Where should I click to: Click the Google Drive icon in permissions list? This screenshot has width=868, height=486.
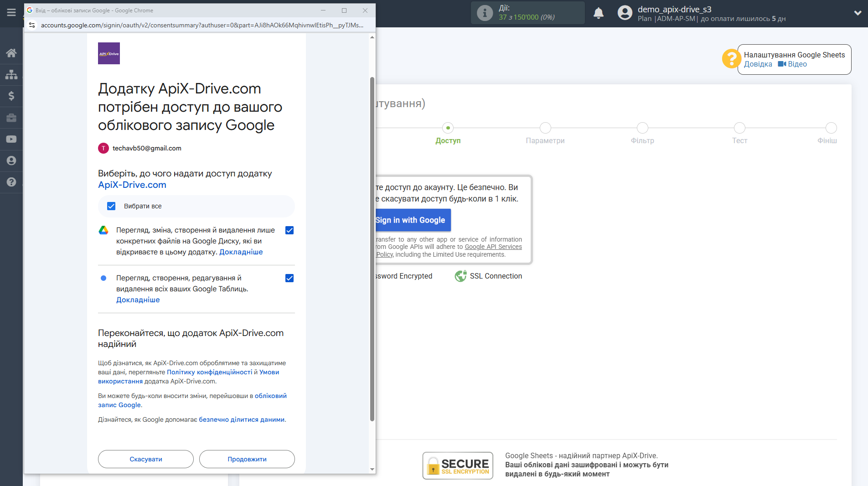coord(103,230)
